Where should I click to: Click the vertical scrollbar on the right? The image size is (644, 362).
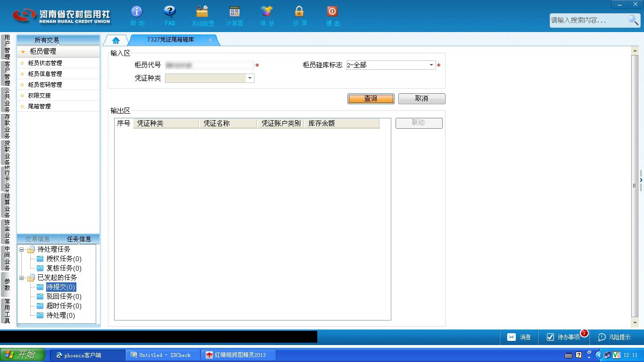click(635, 186)
